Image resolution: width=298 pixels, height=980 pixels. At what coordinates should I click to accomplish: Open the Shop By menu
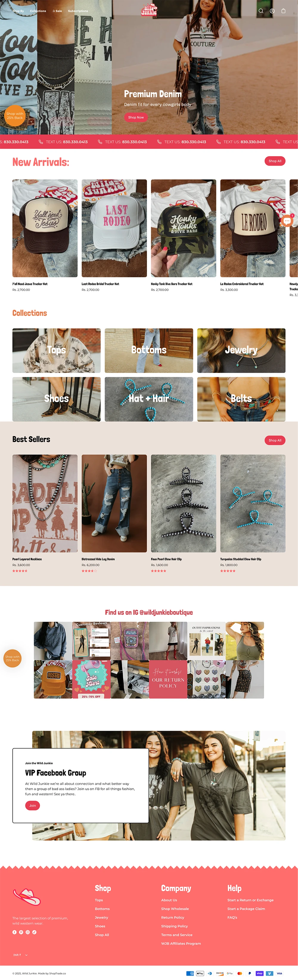(18, 11)
